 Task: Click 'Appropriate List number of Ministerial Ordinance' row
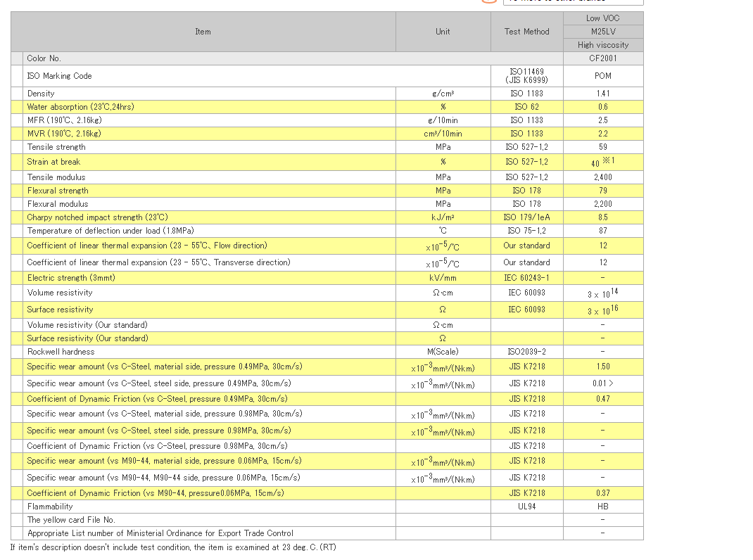click(x=327, y=534)
